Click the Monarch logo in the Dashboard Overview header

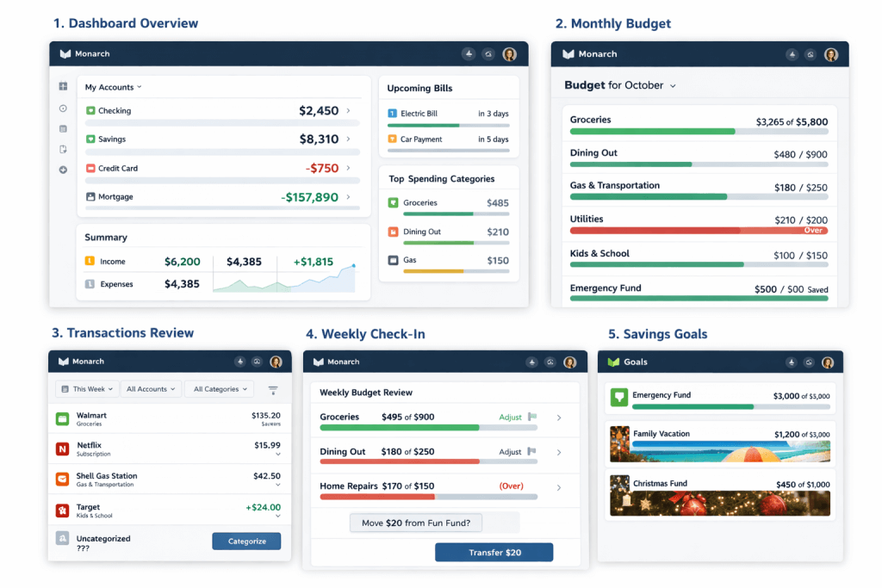(x=66, y=53)
